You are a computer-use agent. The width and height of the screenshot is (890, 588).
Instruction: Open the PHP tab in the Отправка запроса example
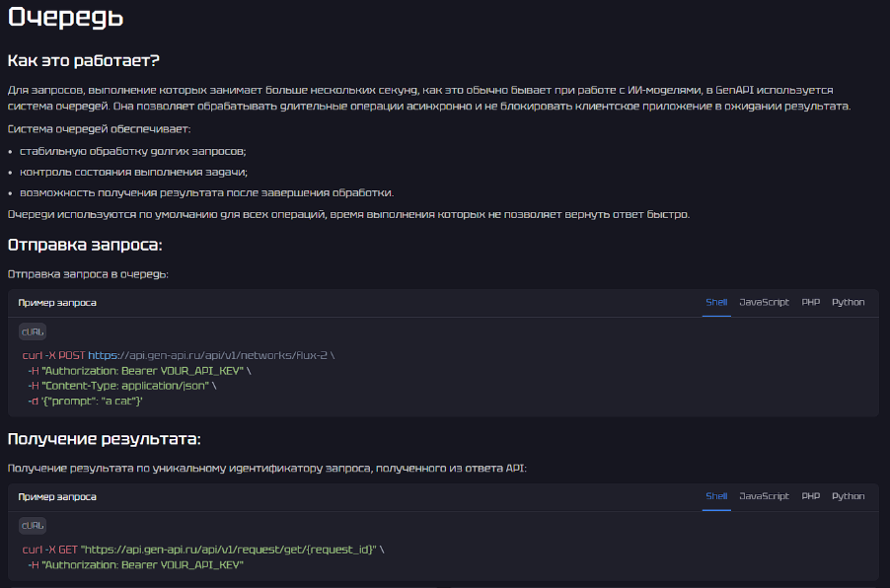(x=810, y=302)
